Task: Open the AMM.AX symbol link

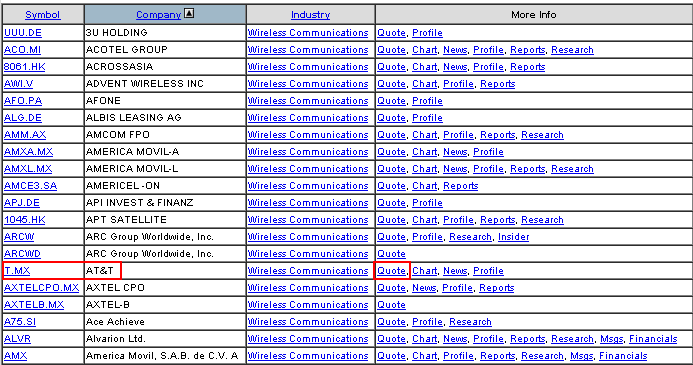Action: pos(25,135)
